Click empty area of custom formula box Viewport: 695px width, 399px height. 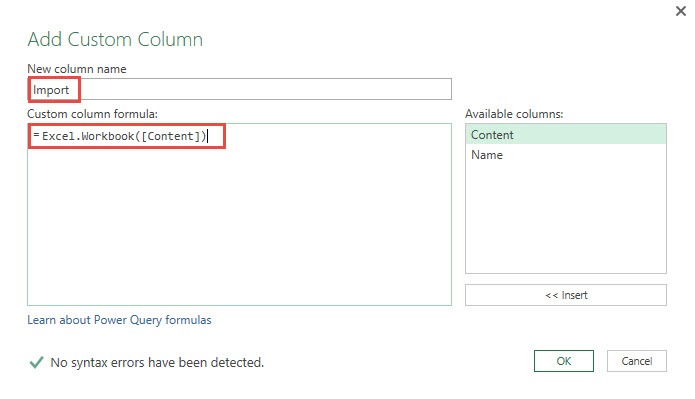click(x=239, y=226)
